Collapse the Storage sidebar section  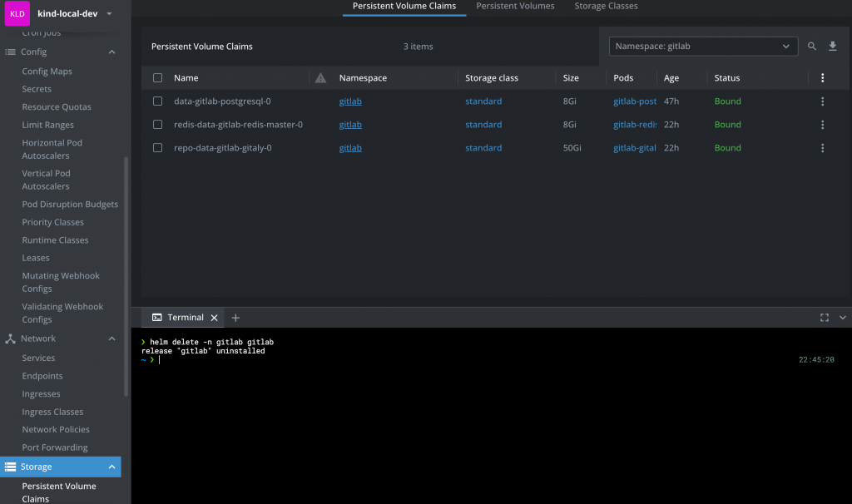(112, 467)
